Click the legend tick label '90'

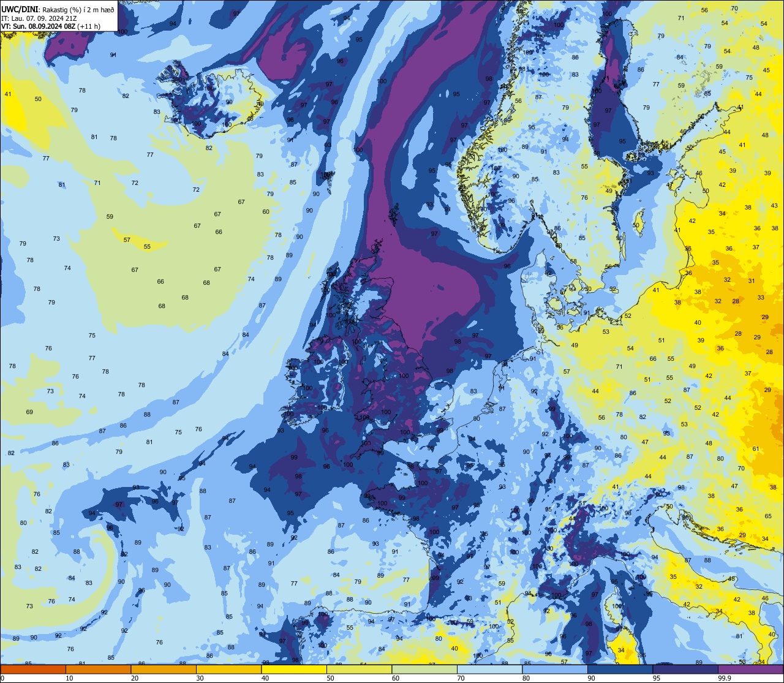(591, 678)
